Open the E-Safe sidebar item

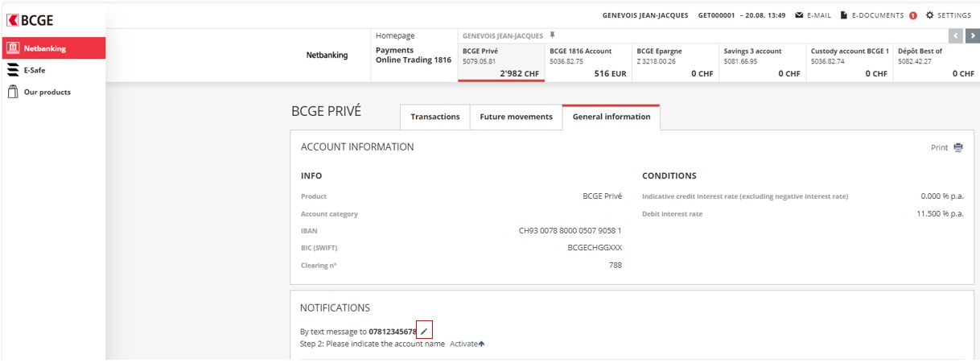[53, 70]
